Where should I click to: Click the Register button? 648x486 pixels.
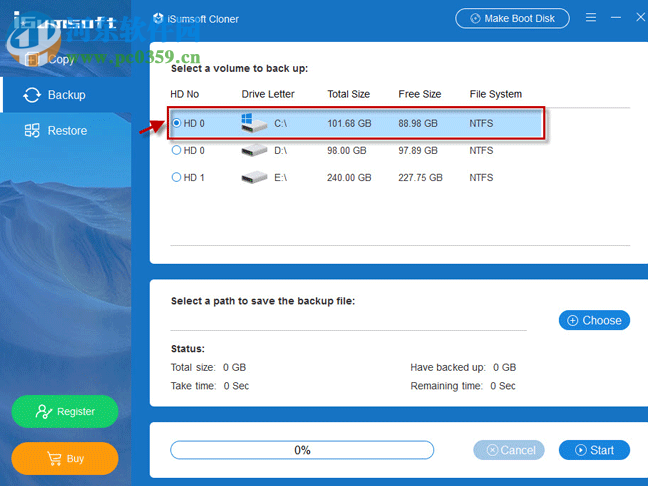tap(65, 412)
